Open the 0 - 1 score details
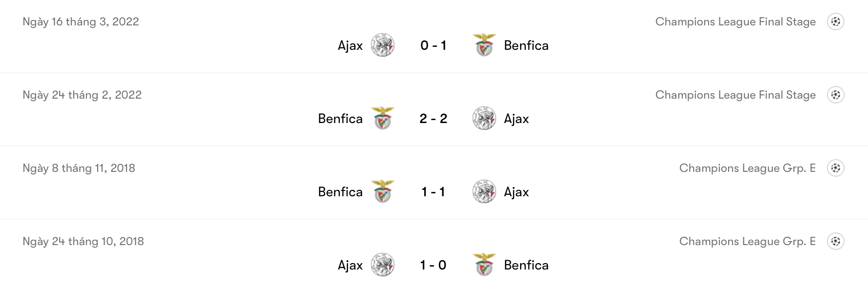 [433, 45]
